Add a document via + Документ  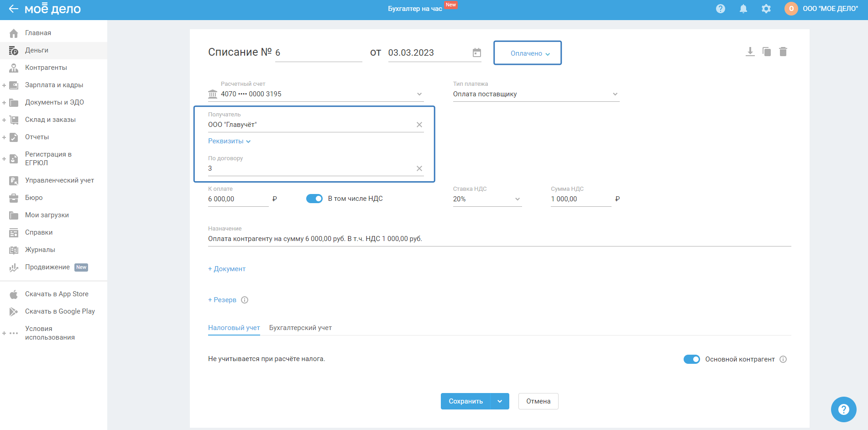pyautogui.click(x=227, y=269)
